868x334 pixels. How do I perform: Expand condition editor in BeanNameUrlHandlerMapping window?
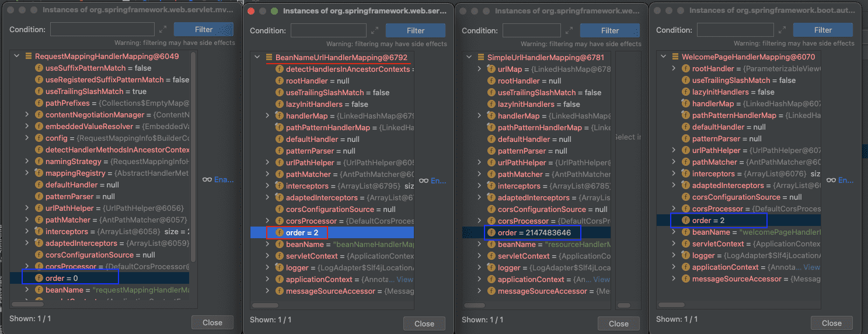coord(374,30)
